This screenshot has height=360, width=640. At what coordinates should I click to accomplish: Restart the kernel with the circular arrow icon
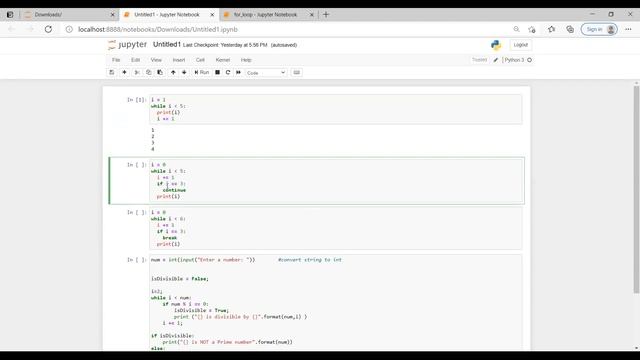coord(228,72)
